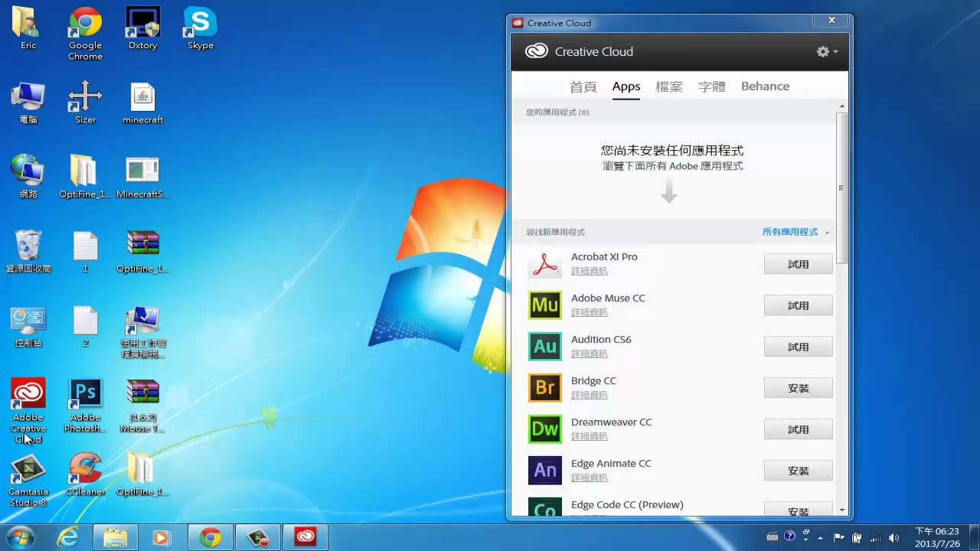
Task: Switch to the Behance tab
Action: point(765,86)
